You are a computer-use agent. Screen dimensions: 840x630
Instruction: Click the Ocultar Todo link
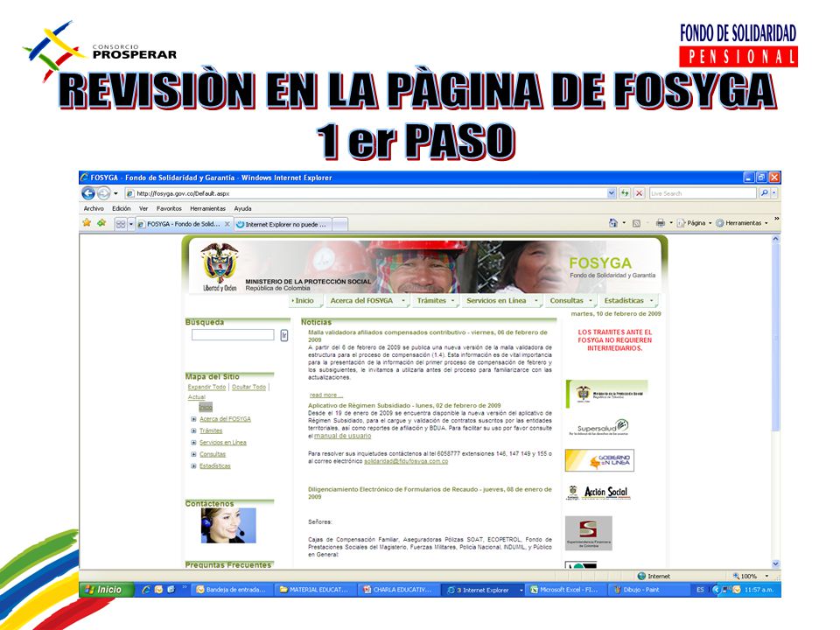248,387
